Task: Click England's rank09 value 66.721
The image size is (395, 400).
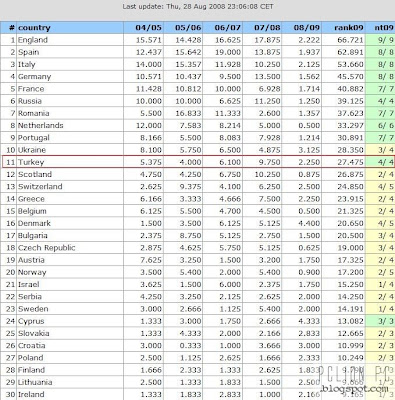Action: tap(350, 40)
